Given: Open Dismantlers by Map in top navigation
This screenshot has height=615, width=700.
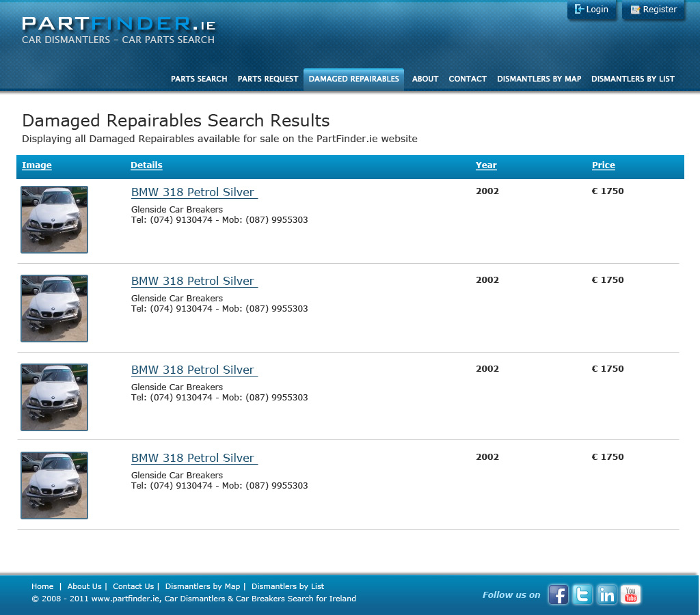Looking at the screenshot, I should pyautogui.click(x=539, y=79).
